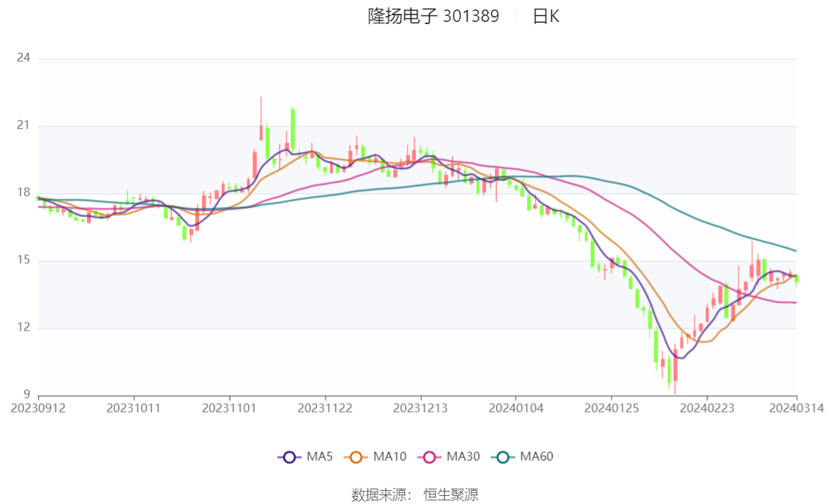Hide the MA10 line via its label
Viewport: 830px width, 504px height.
click(x=389, y=456)
